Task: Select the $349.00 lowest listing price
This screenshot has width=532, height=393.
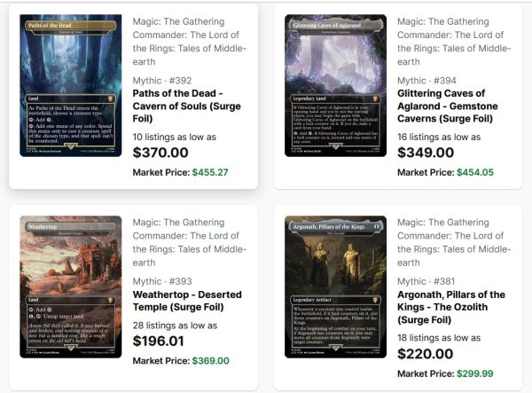Action: click(x=426, y=153)
